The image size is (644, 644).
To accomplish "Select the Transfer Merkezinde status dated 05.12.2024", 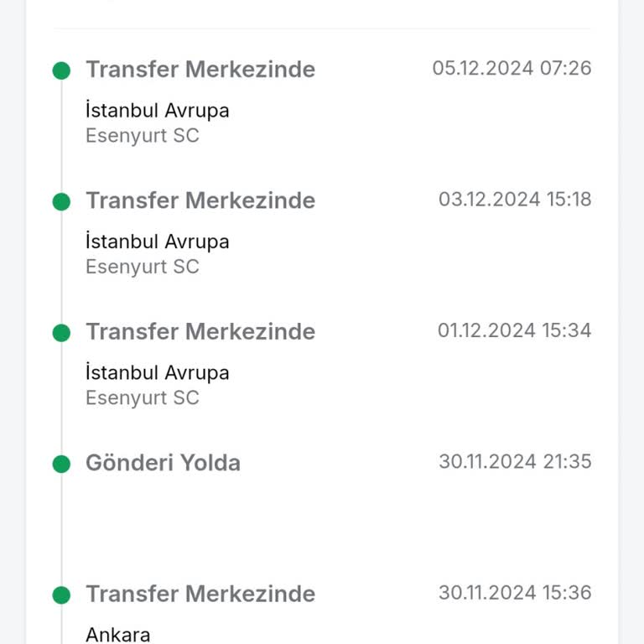I will click(200, 70).
